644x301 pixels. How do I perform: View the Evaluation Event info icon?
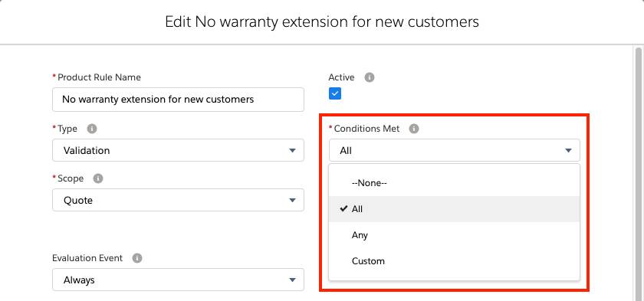pos(137,258)
